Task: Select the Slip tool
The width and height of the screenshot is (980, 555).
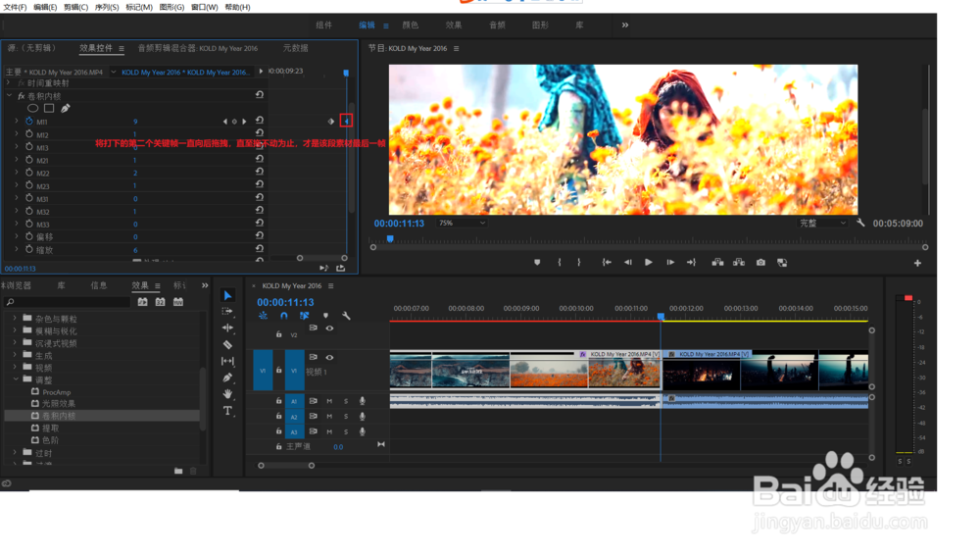Action: click(227, 361)
